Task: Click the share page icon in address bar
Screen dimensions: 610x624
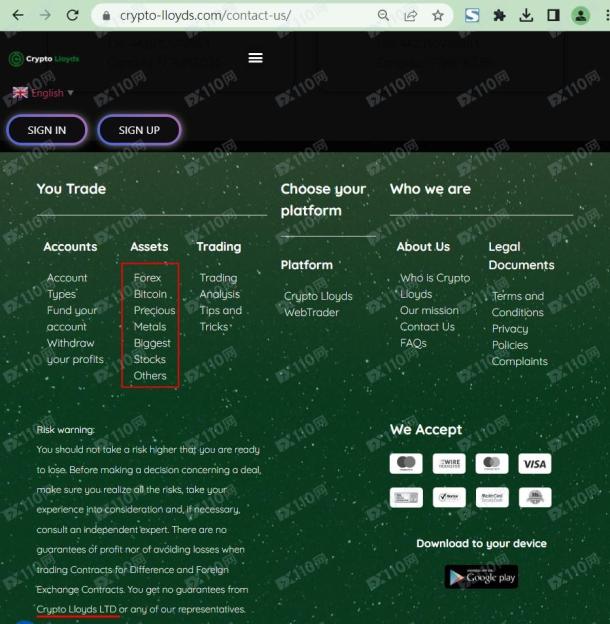Action: (410, 16)
